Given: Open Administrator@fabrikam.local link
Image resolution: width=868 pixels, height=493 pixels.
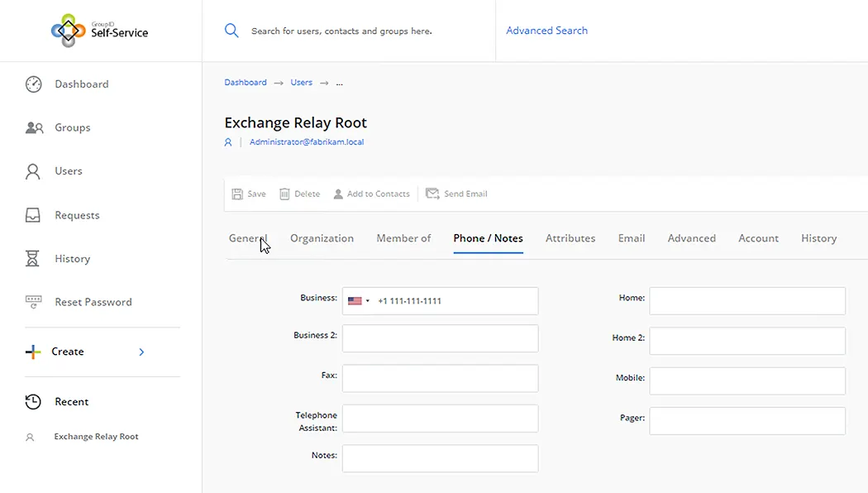Looking at the screenshot, I should (307, 141).
